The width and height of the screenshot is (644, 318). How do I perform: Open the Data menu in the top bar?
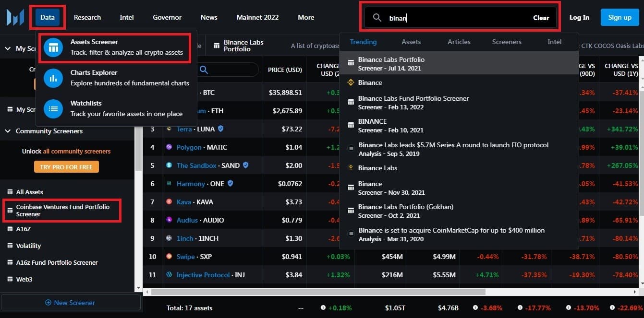point(48,17)
